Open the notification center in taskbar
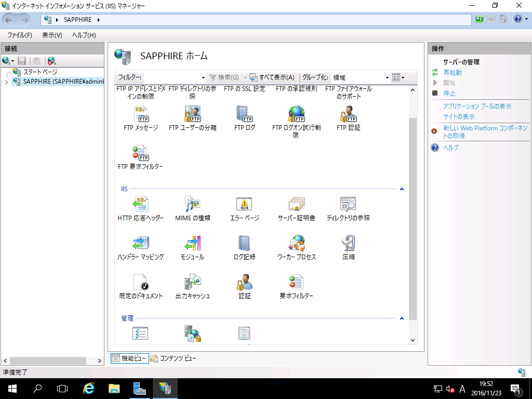The height and width of the screenshot is (399, 532). tap(515, 389)
